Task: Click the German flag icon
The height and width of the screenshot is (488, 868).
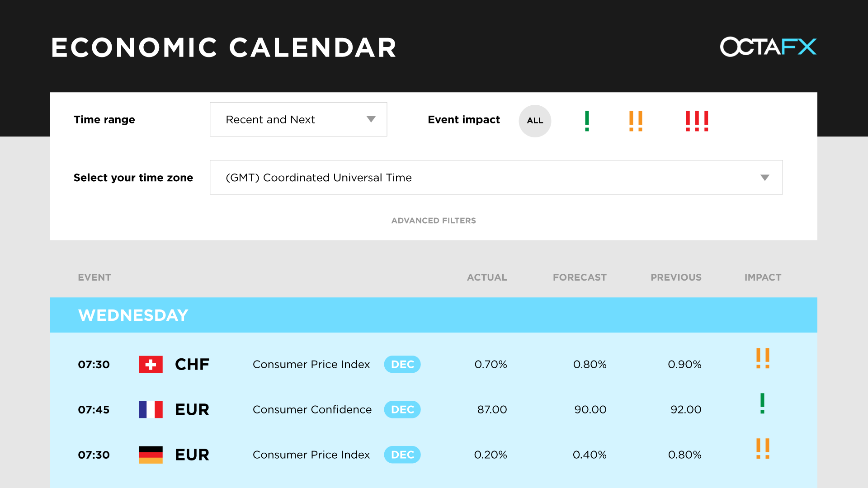Action: click(151, 455)
